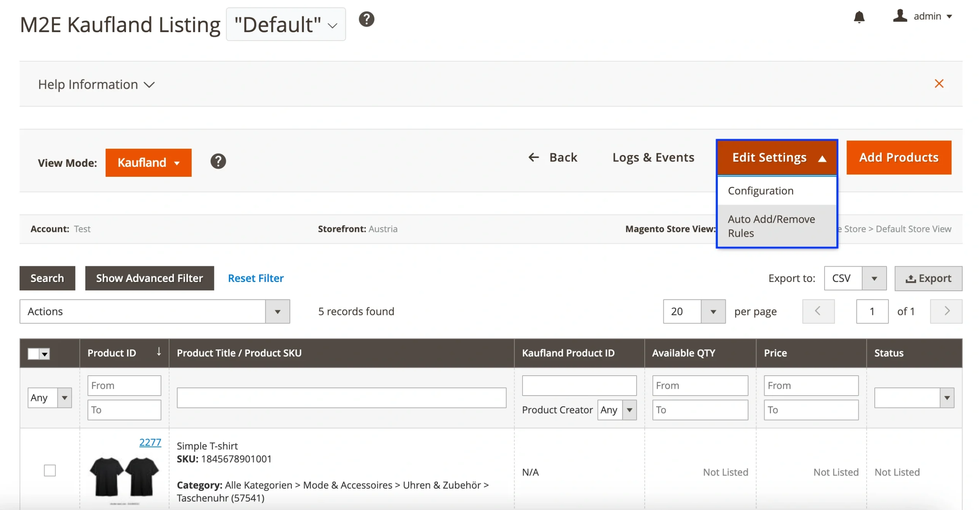Select the Simple T-shirt row checkbox
This screenshot has width=980, height=510.
(50, 470)
